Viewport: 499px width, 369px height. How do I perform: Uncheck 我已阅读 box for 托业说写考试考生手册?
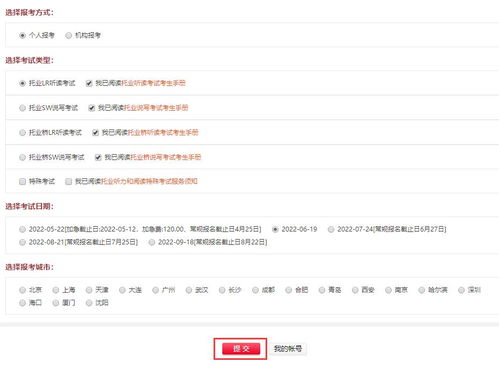[x=92, y=108]
